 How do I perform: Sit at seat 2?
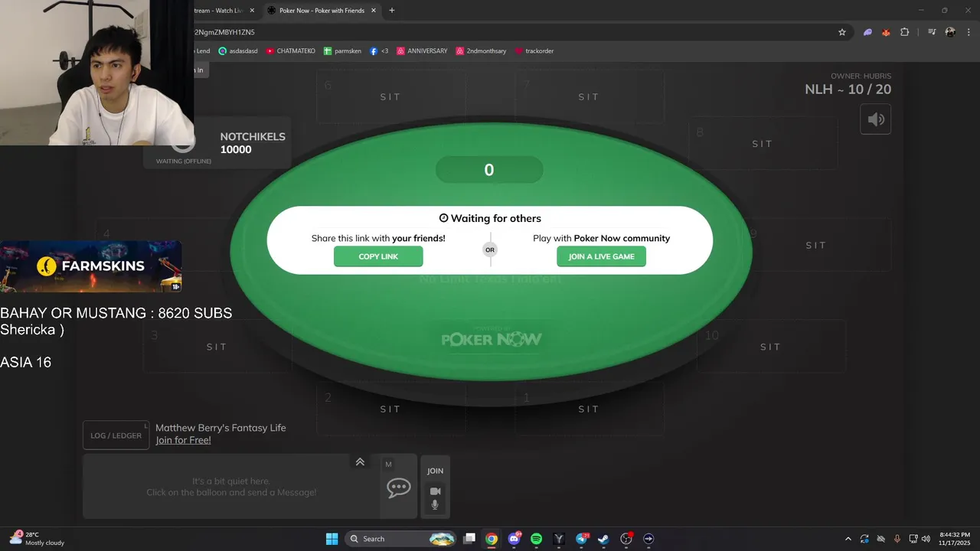390,409
